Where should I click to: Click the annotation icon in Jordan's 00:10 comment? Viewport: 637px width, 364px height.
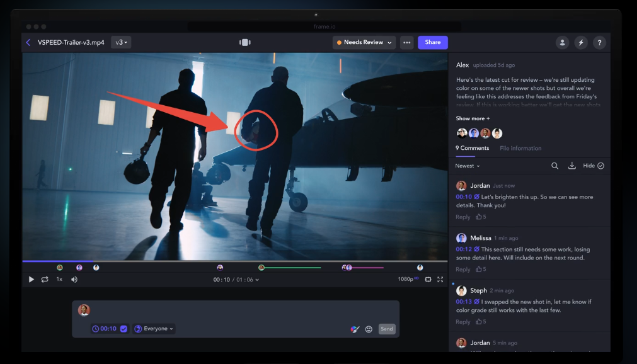[476, 197]
